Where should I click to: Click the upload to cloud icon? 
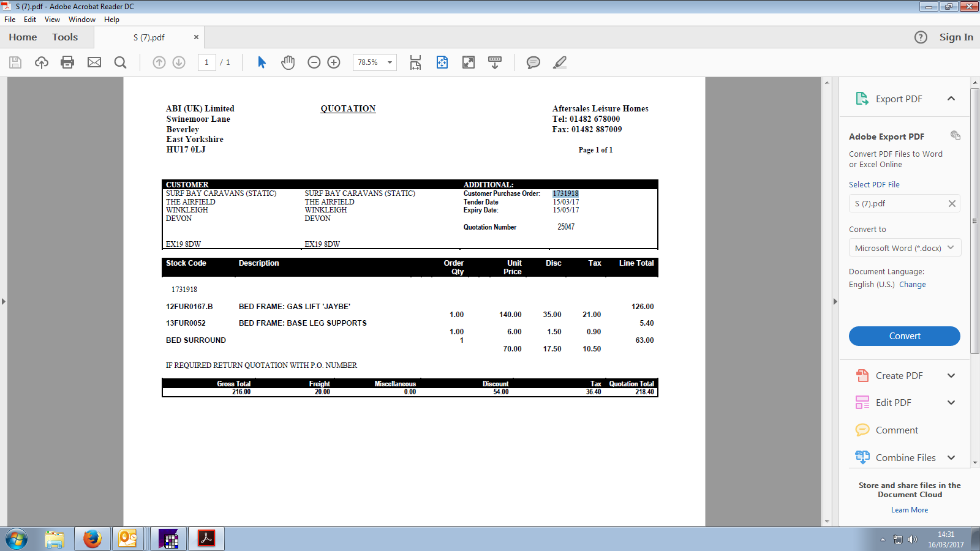coord(42,62)
